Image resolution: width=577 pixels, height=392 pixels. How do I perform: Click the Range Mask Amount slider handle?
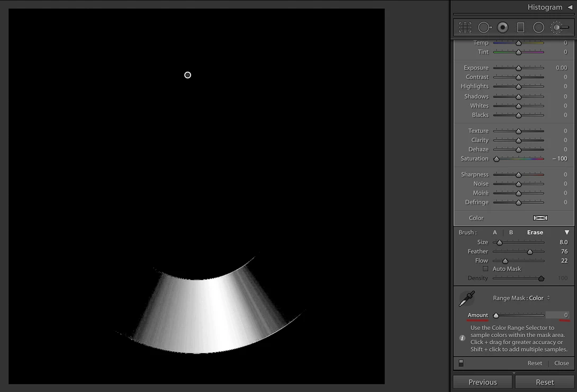(x=496, y=315)
